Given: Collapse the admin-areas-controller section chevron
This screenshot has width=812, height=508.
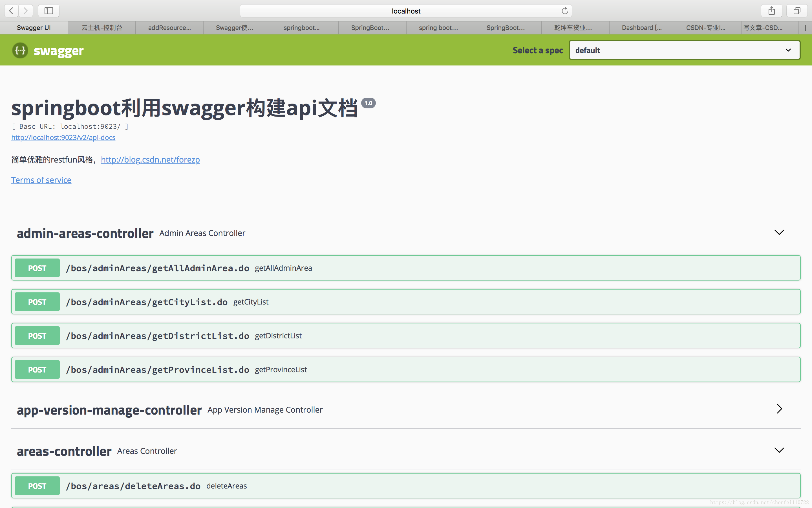Looking at the screenshot, I should point(779,233).
